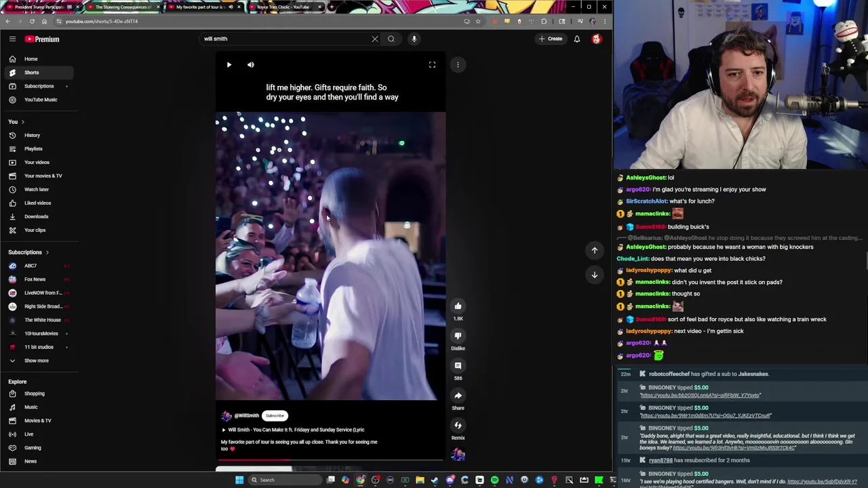Subscribe to @WillSmith

[275, 415]
